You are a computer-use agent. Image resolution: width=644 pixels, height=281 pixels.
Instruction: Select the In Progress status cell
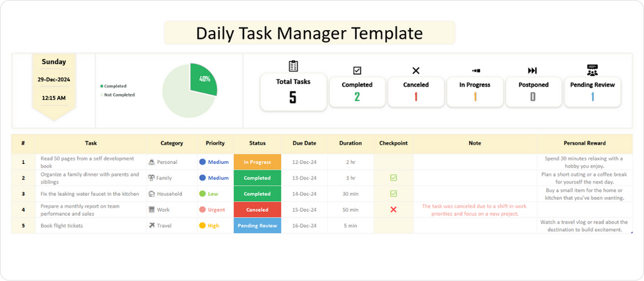click(x=258, y=162)
